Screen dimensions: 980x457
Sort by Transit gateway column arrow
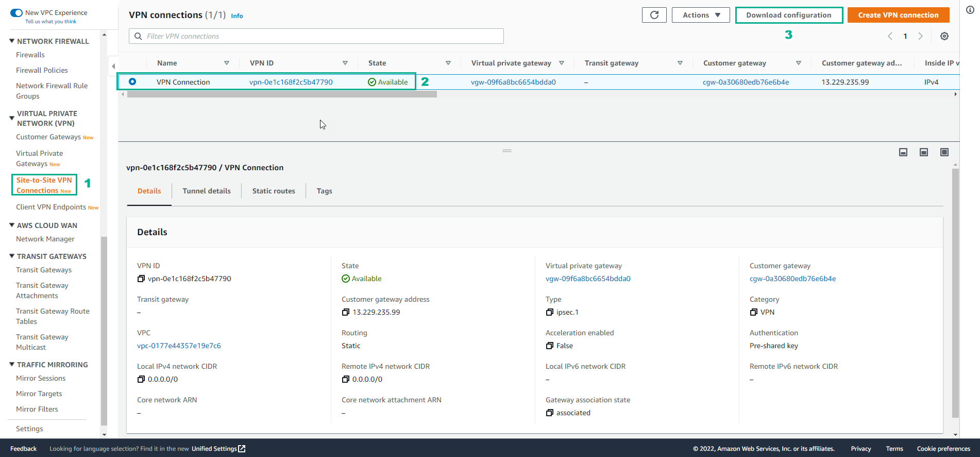point(680,63)
